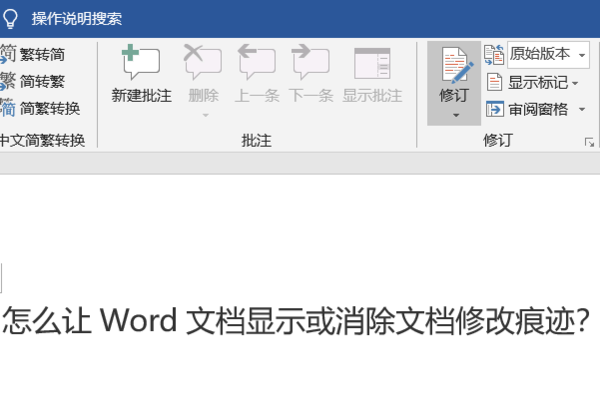Click the 简转繁 icon
The width and height of the screenshot is (600, 405).
tap(8, 81)
